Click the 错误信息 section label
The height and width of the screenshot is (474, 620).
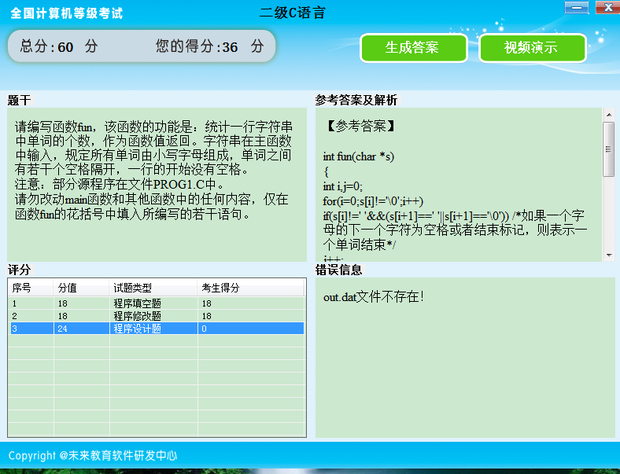coord(339,270)
